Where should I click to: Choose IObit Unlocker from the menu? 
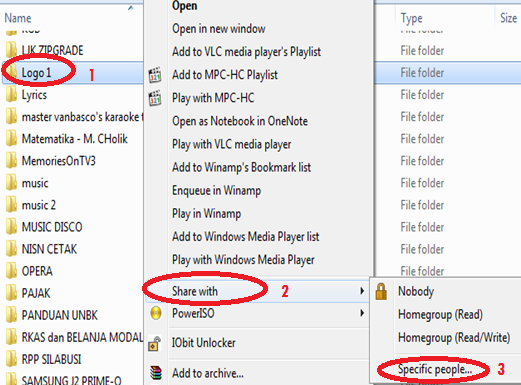(204, 343)
